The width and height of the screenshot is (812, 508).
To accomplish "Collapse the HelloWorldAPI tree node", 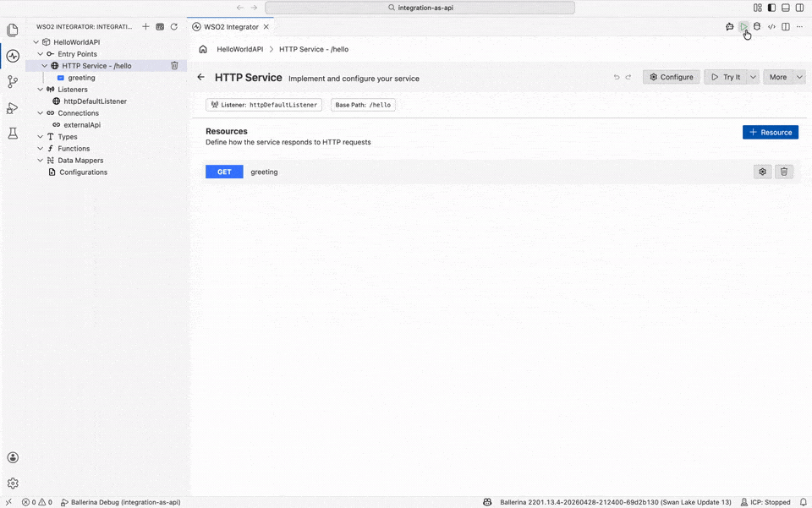I will tap(36, 42).
